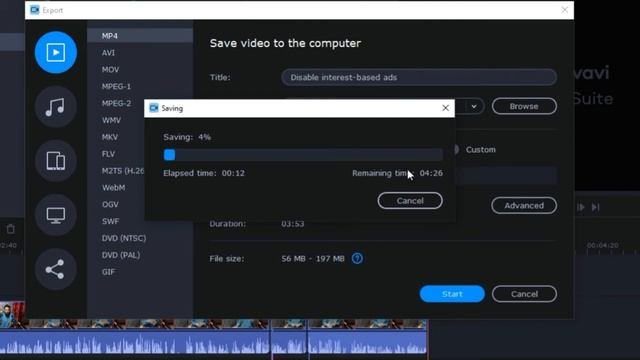
Task: Click the remaining time value 04:26
Action: (431, 173)
